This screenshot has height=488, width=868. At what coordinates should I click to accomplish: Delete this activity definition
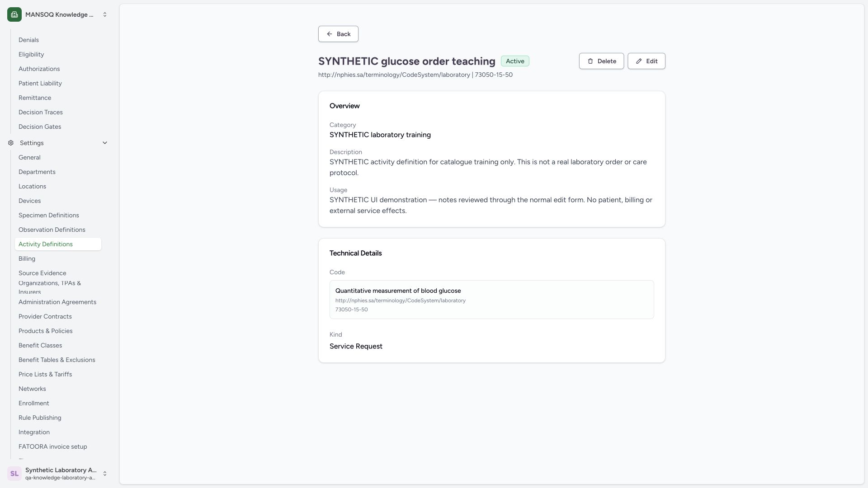(601, 61)
